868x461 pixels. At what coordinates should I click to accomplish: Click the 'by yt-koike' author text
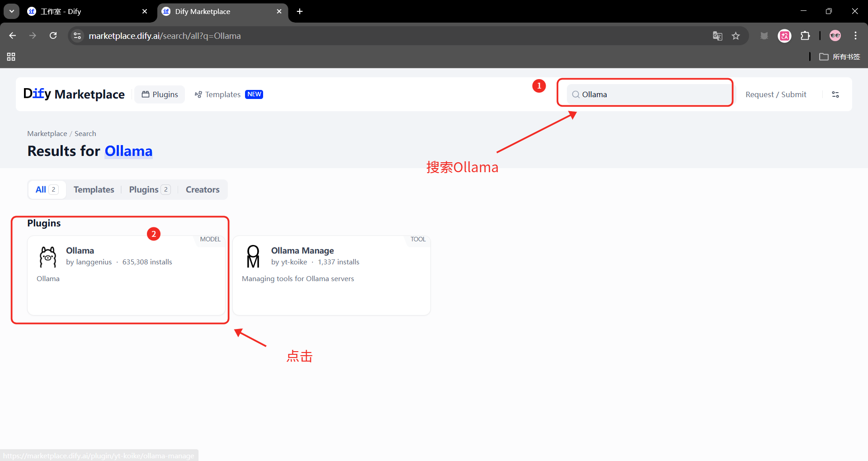click(289, 262)
